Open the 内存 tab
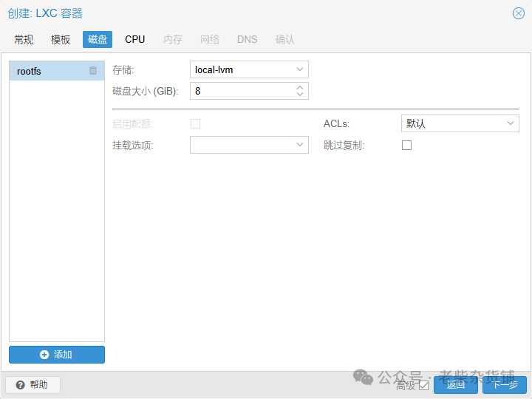Image resolution: width=532 pixels, height=399 pixels. pos(173,40)
